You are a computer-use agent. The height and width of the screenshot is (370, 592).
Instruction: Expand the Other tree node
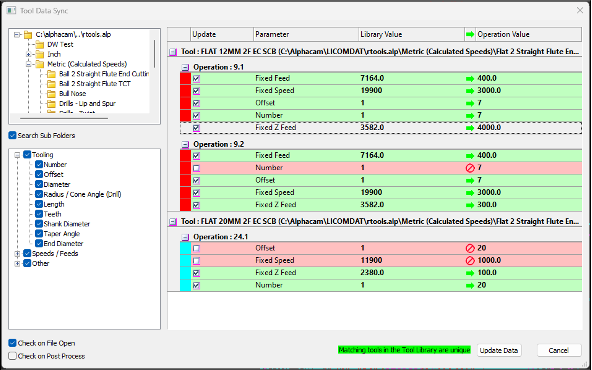[17, 264]
